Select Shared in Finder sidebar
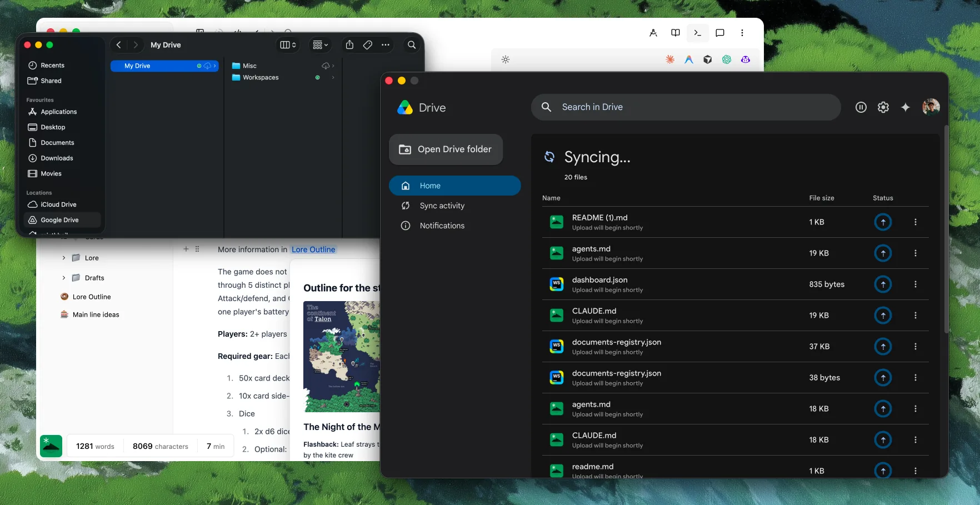The width and height of the screenshot is (980, 505). click(62, 81)
